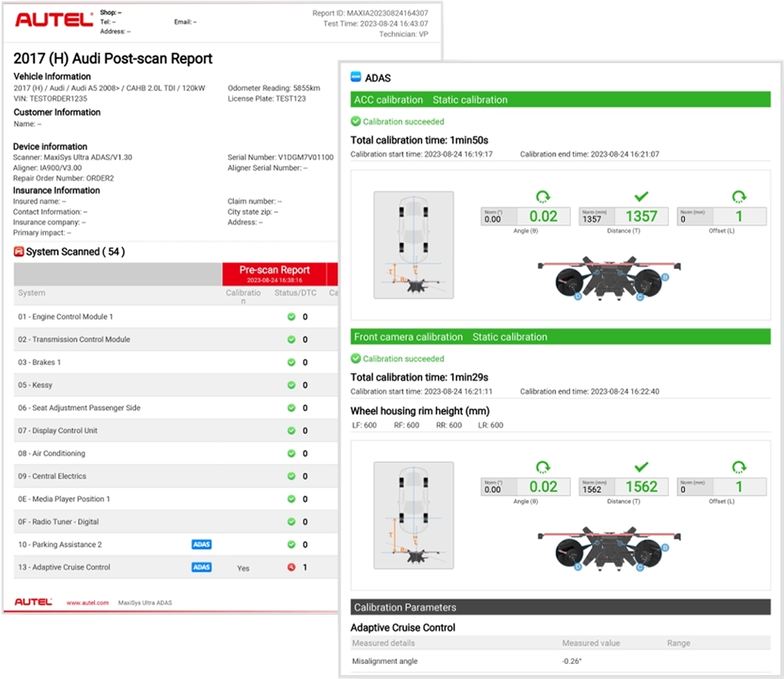This screenshot has height=679, width=784.
Task: Click Total calibration time: 1min50s
Action: 419,140
